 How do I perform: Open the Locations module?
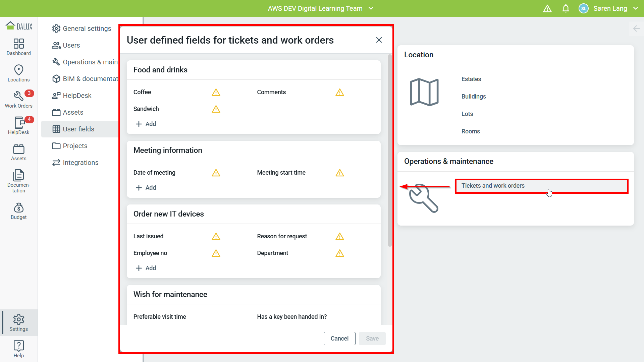[x=18, y=73]
